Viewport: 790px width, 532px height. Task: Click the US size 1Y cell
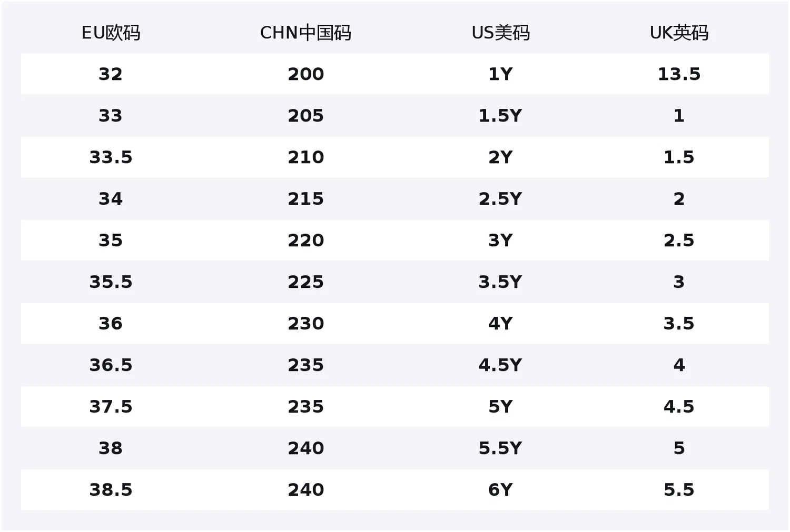[500, 74]
